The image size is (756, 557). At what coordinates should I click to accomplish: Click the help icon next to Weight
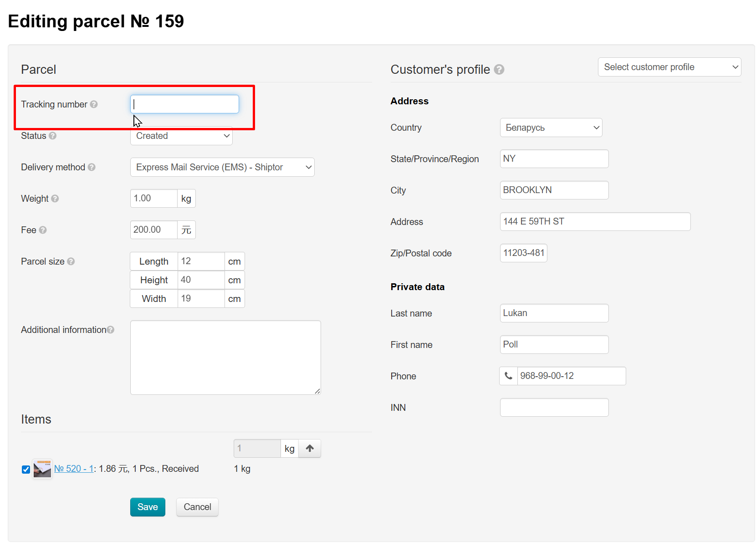pos(55,199)
